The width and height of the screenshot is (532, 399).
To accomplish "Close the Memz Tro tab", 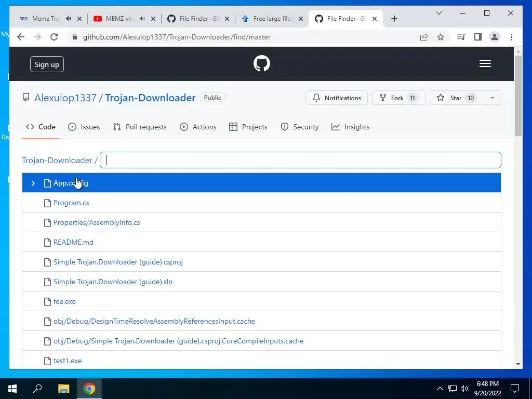I will click(79, 19).
